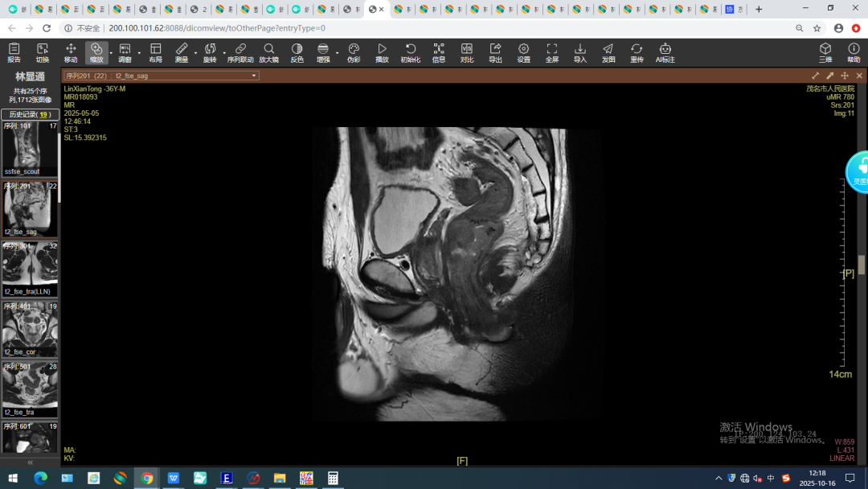Open the 布局 (Layout) menu

click(x=155, y=52)
